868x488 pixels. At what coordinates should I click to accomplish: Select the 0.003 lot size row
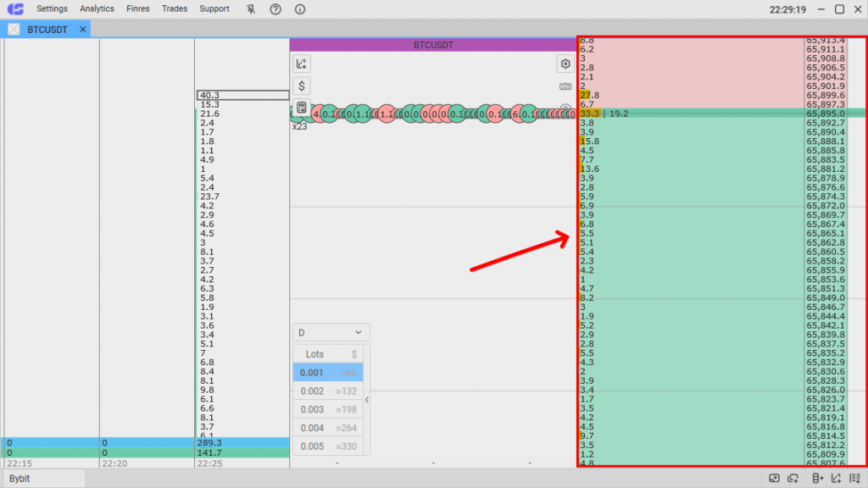tap(328, 409)
